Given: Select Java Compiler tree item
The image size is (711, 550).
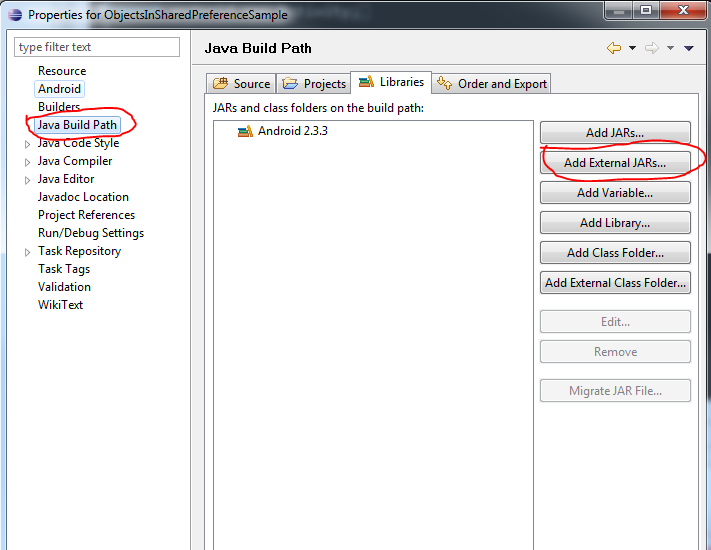Looking at the screenshot, I should coord(75,161).
